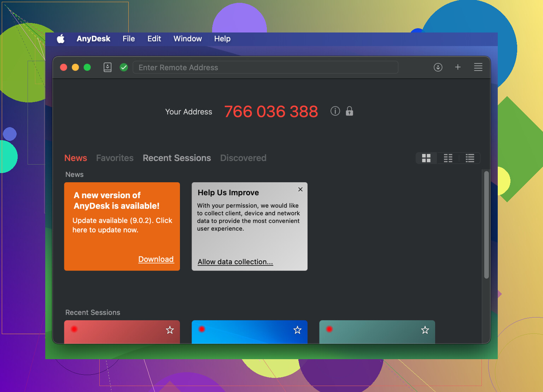Switch to the News tab
The width and height of the screenshot is (543, 392).
point(76,158)
